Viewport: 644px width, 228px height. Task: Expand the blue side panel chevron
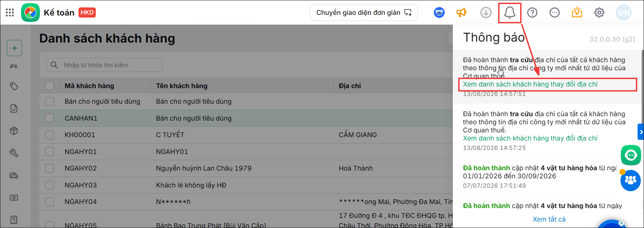click(641, 132)
